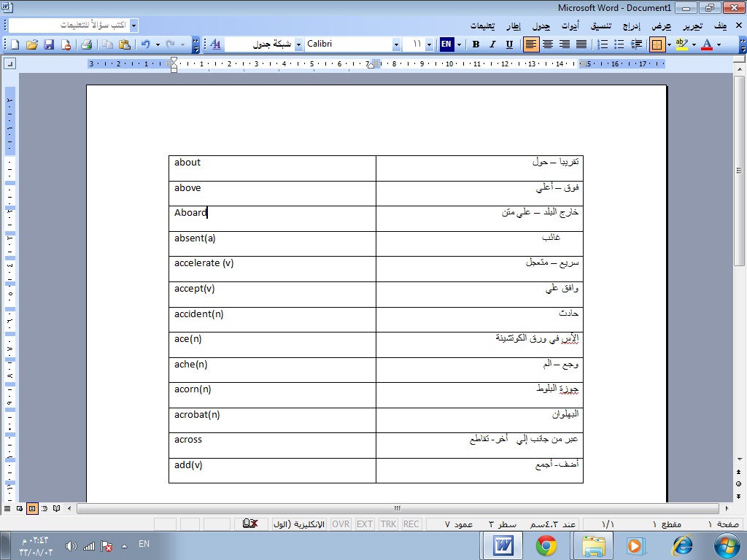The width and height of the screenshot is (747, 560).
Task: Open the font size dropdown
Action: click(x=429, y=44)
